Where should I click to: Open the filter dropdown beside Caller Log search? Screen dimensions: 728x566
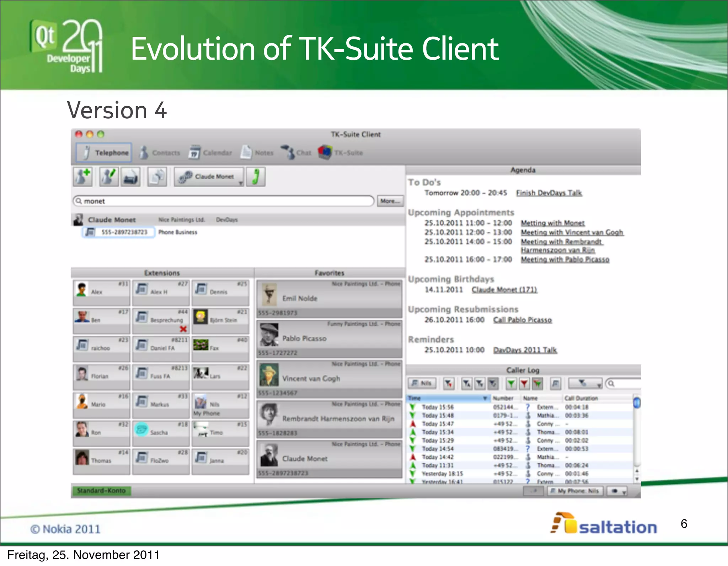[x=585, y=383]
